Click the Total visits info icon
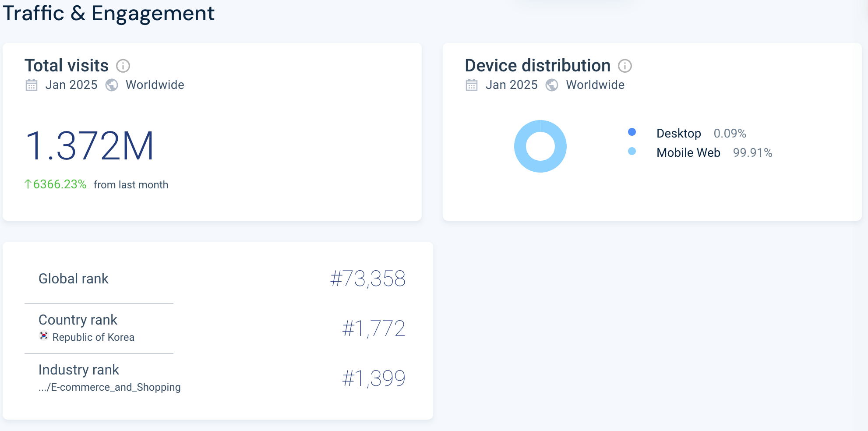Image resolution: width=868 pixels, height=431 pixels. point(123,66)
